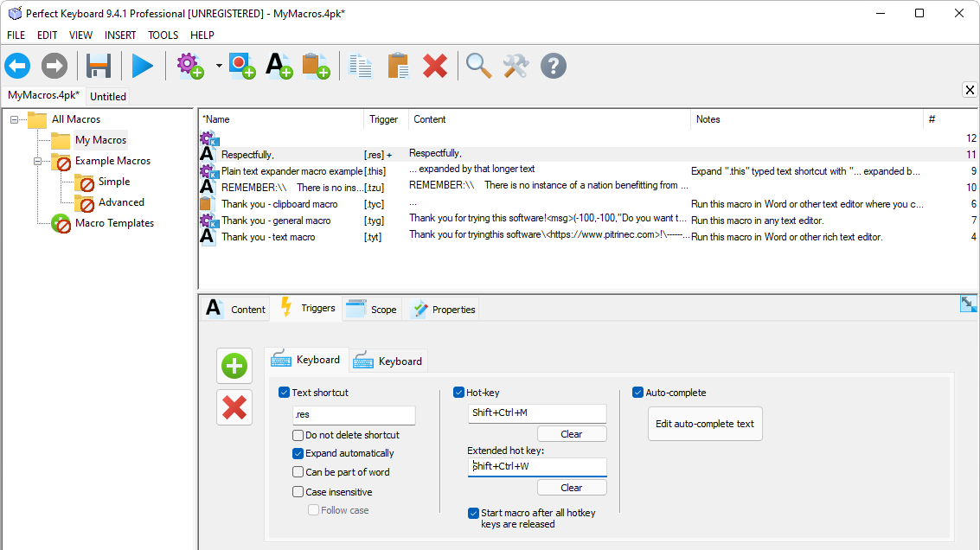980x550 pixels.
Task: Add new general macro with gear-plus icon
Action: [190, 66]
